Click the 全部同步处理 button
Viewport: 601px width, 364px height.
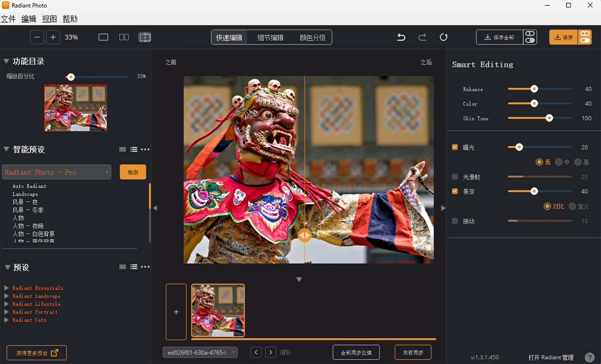356,352
